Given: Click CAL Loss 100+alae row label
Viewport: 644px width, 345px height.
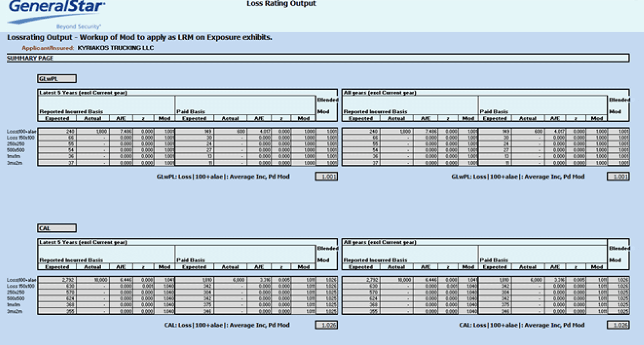Looking at the screenshot, I should [22, 280].
